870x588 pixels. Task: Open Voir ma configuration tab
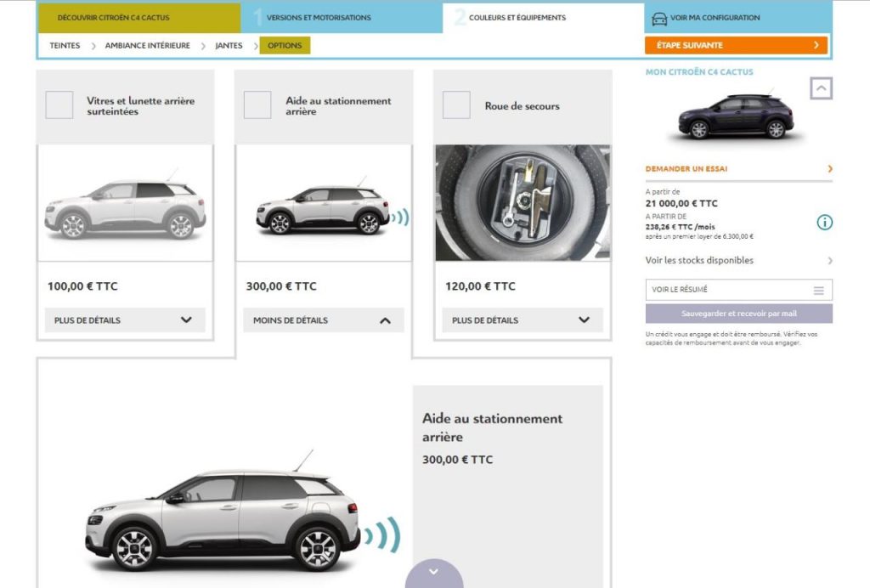tap(738, 18)
